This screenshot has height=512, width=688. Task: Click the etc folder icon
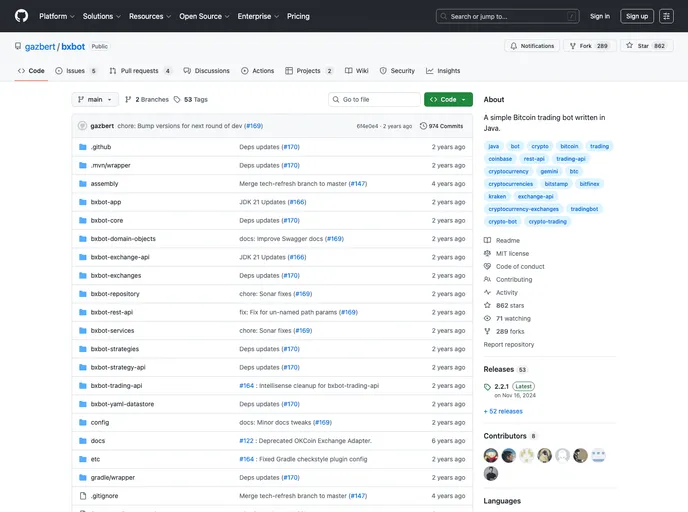pyautogui.click(x=82, y=459)
